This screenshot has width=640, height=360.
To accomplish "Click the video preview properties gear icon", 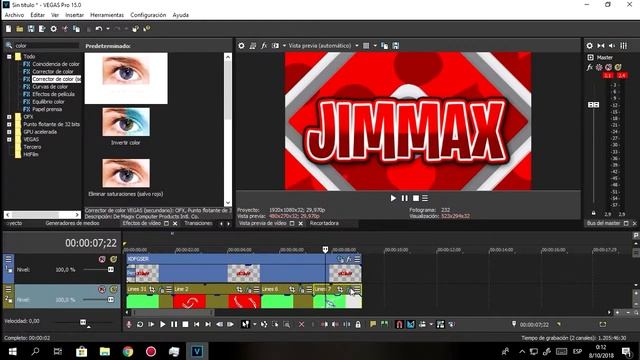I will pyautogui.click(x=241, y=46).
